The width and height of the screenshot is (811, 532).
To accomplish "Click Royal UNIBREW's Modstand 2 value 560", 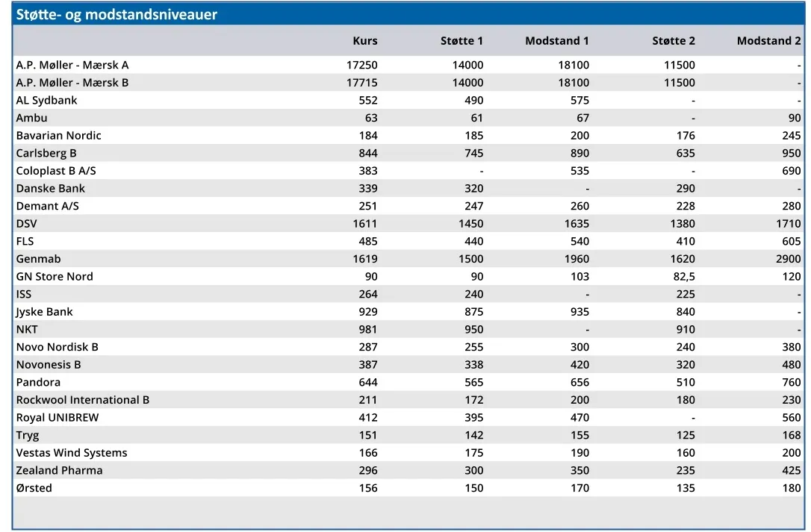I will [792, 417].
